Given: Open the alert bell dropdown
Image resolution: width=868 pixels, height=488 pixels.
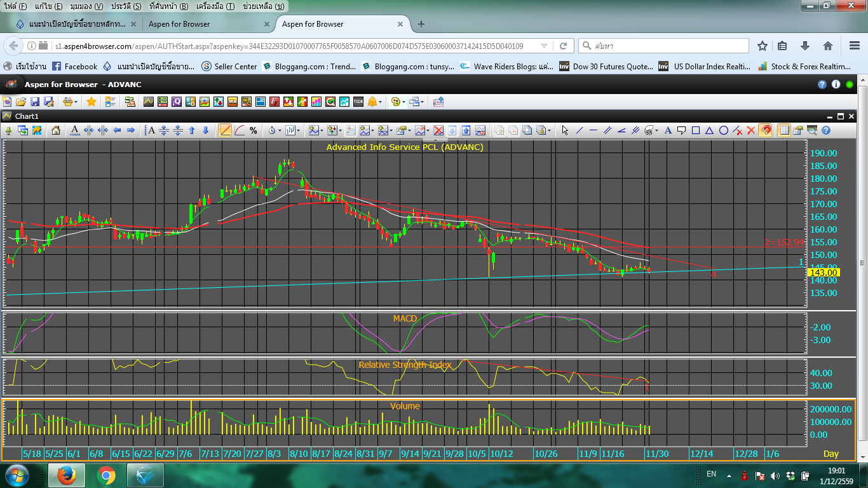Looking at the screenshot, I should click(380, 102).
